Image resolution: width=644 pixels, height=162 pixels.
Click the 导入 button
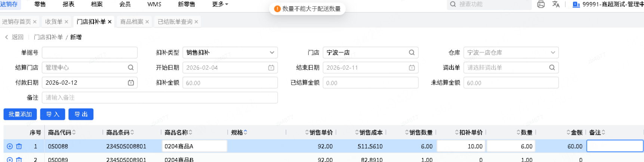(53, 114)
